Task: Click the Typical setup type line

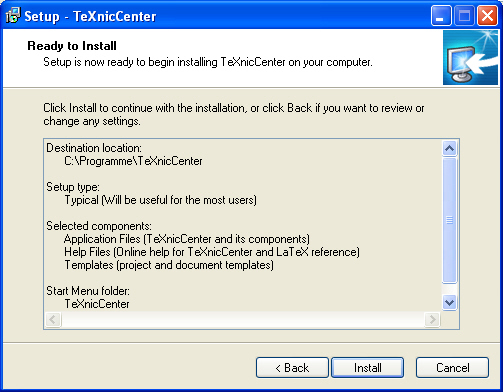Action: tap(161, 200)
